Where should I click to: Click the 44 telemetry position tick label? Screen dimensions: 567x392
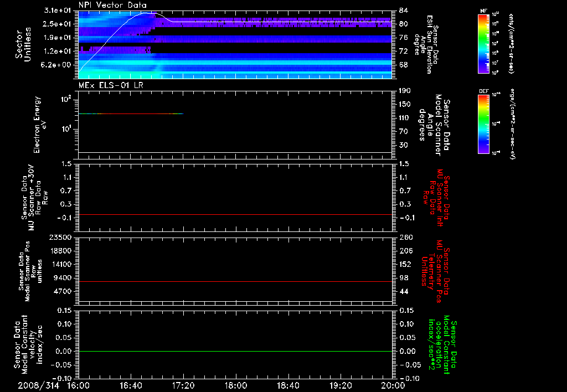(403, 291)
